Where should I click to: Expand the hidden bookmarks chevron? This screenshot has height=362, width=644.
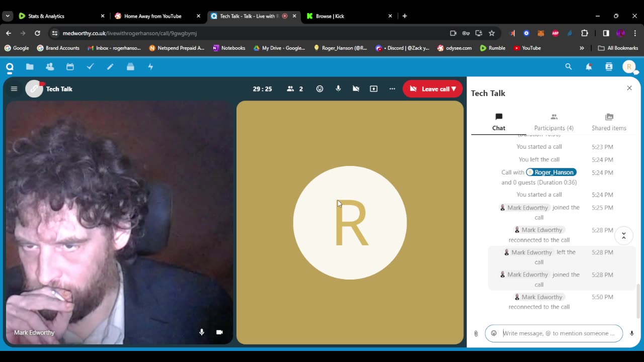(582, 48)
